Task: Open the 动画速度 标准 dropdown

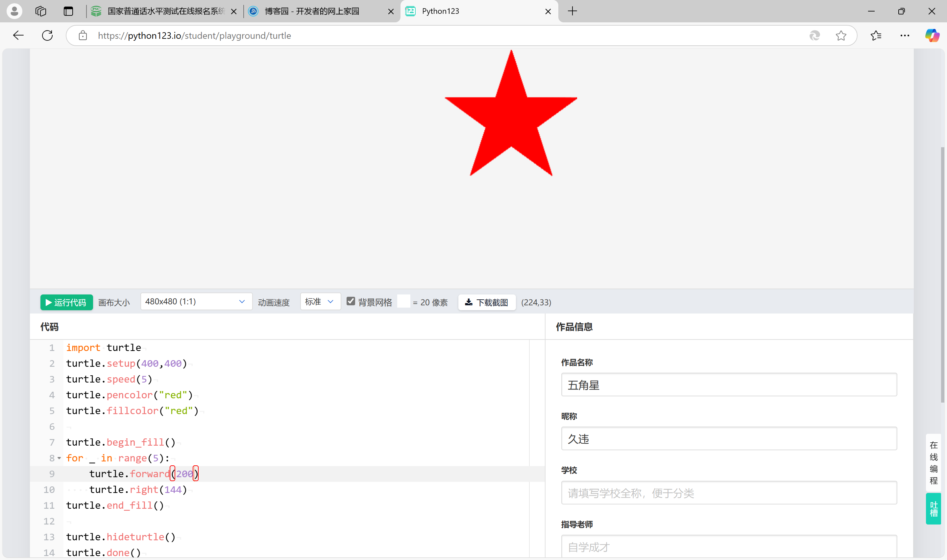Action: pos(320,301)
